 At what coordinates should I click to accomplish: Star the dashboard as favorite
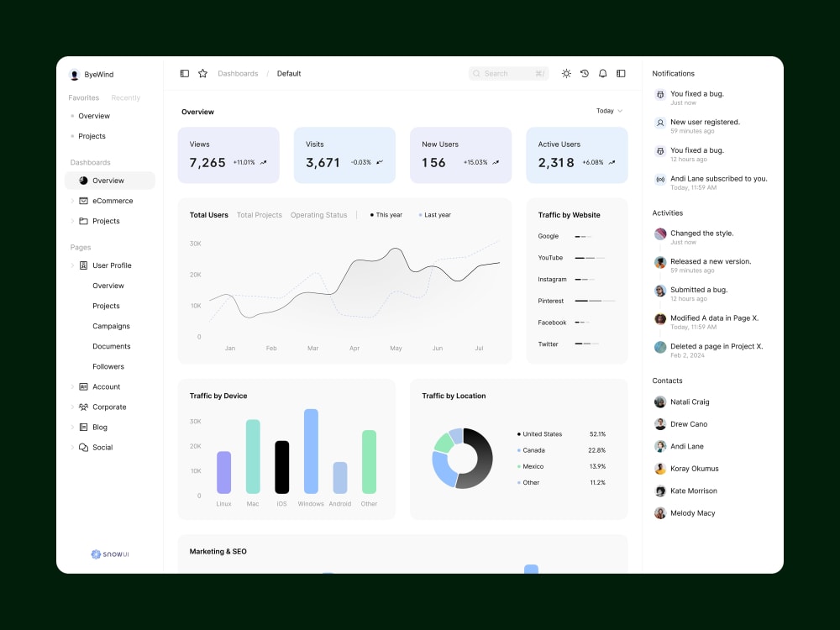pos(202,73)
